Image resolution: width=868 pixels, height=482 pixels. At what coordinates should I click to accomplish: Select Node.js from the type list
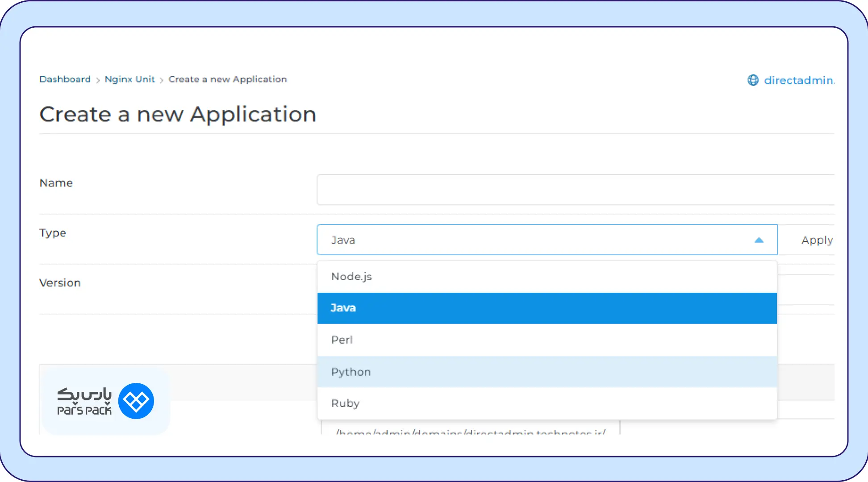(547, 277)
